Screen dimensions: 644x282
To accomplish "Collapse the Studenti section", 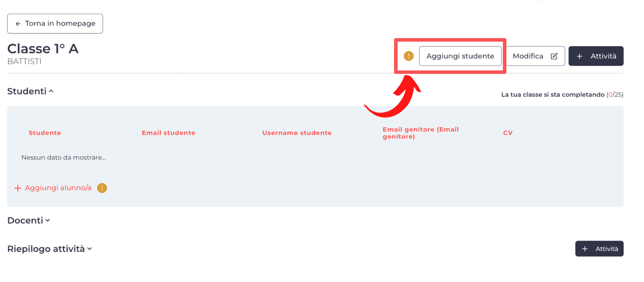I will click(51, 91).
